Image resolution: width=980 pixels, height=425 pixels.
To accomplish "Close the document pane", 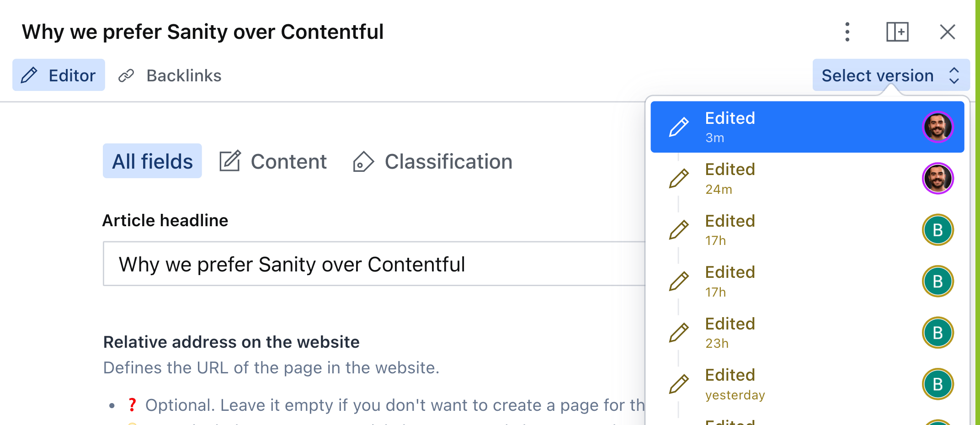I will tap(947, 32).
